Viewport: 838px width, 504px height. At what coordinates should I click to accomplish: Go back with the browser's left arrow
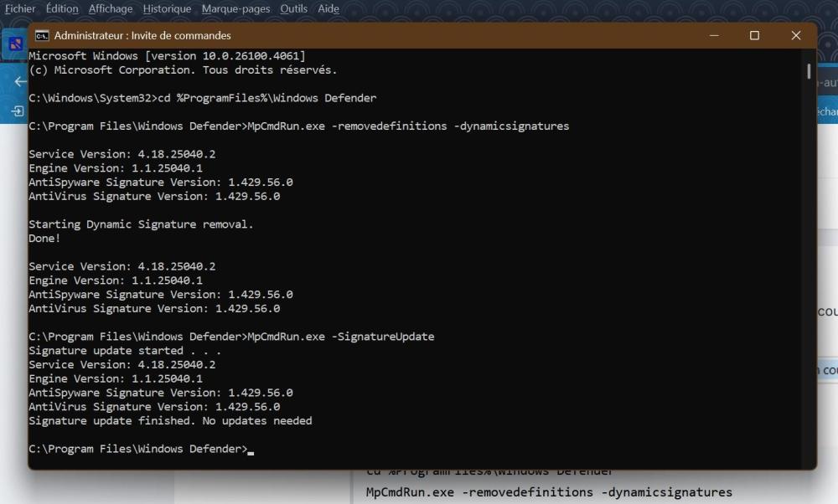pos(19,82)
